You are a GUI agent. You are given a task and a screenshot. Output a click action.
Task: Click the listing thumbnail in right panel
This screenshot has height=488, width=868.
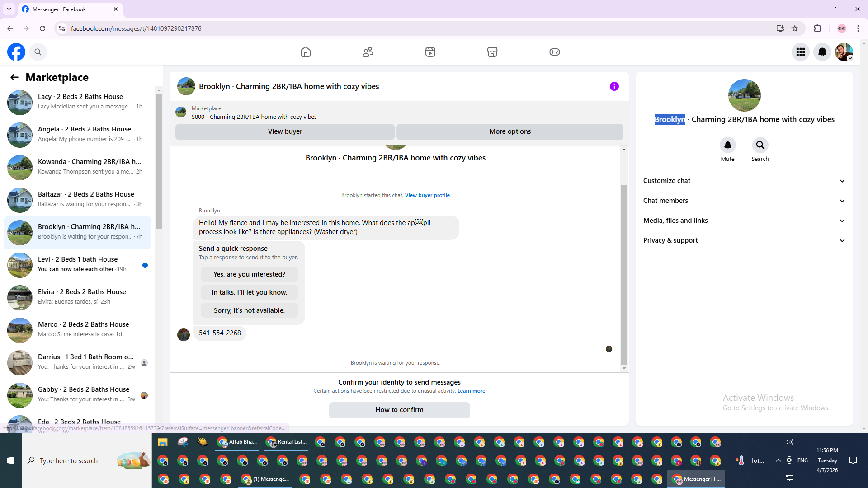click(x=744, y=95)
